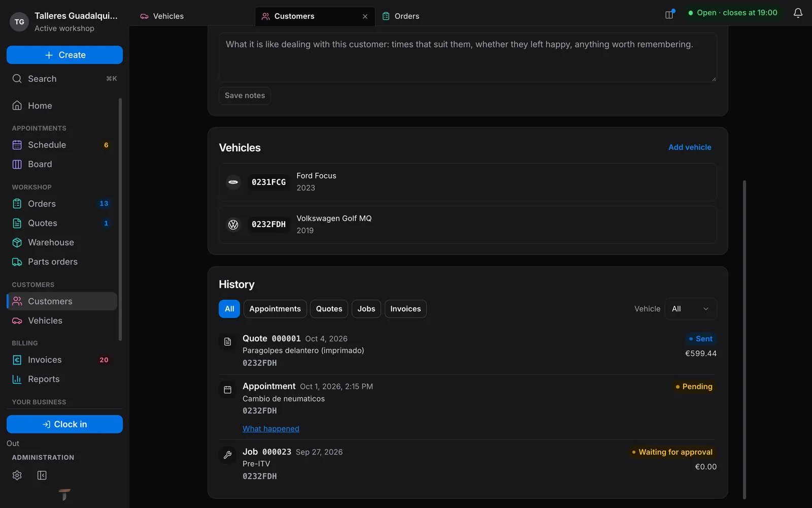Open Job 000023 history entry
Image resolution: width=812 pixels, height=508 pixels.
(x=468, y=464)
